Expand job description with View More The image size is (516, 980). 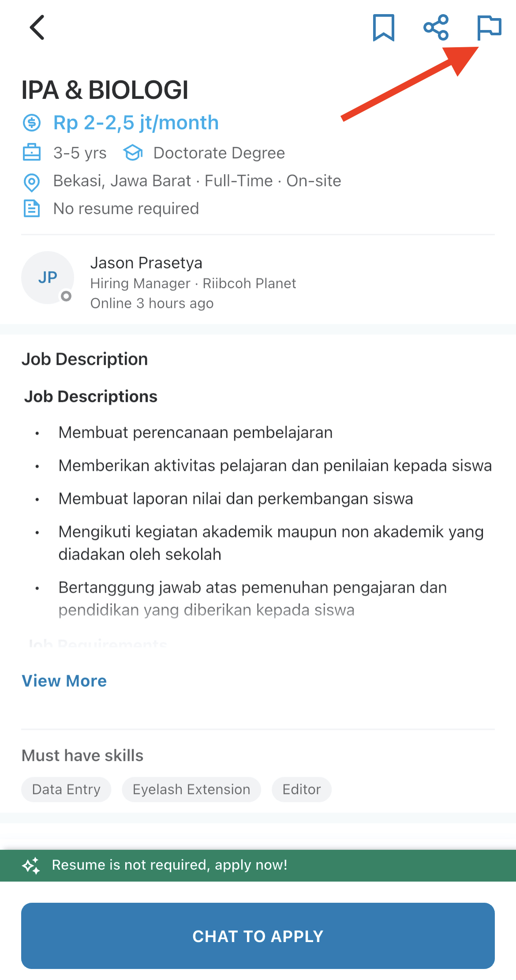64,681
